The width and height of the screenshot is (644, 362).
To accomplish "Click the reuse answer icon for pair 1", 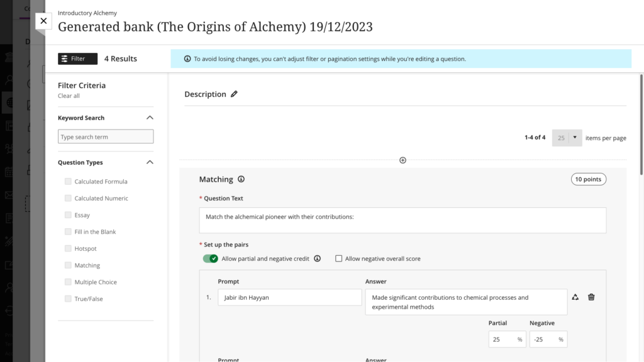I will [575, 297].
